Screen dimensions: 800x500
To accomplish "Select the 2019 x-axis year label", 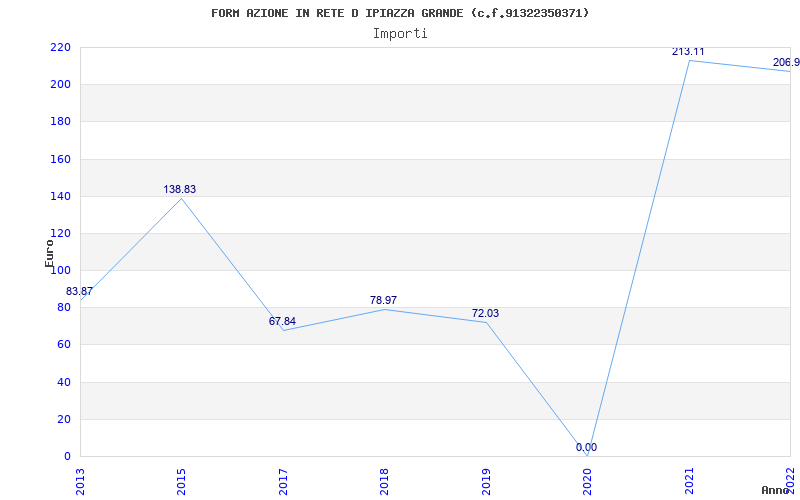I will (486, 481).
